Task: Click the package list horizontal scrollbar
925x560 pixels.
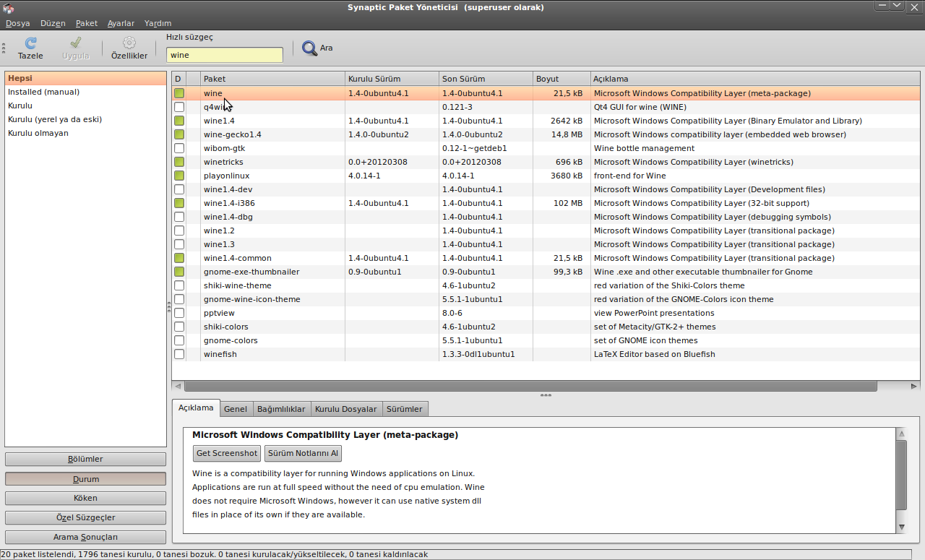Action: coord(530,386)
